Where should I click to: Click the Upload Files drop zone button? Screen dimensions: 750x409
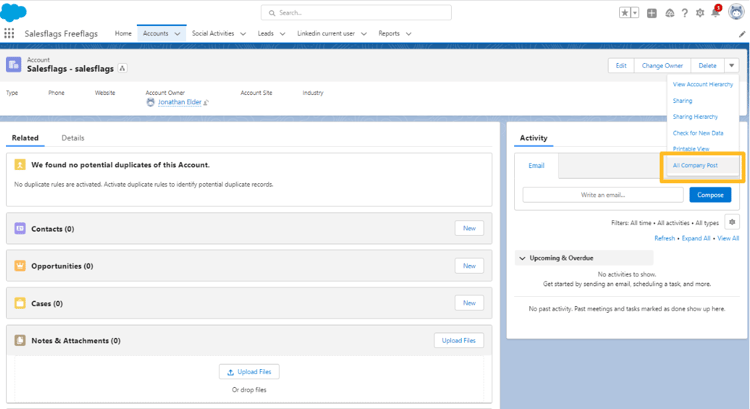pyautogui.click(x=249, y=372)
